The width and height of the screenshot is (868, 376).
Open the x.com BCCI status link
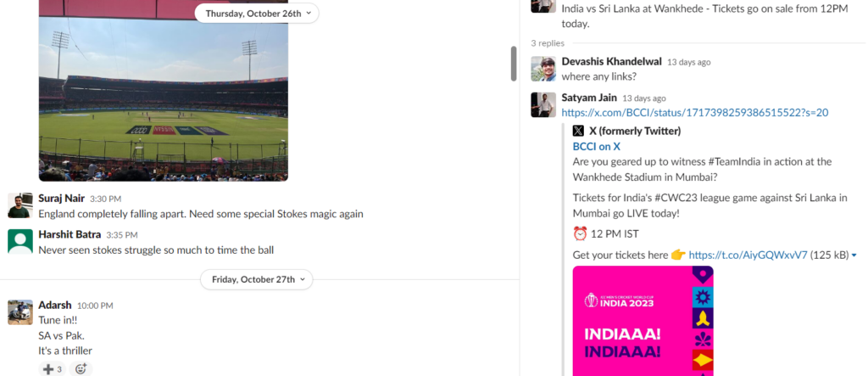695,113
